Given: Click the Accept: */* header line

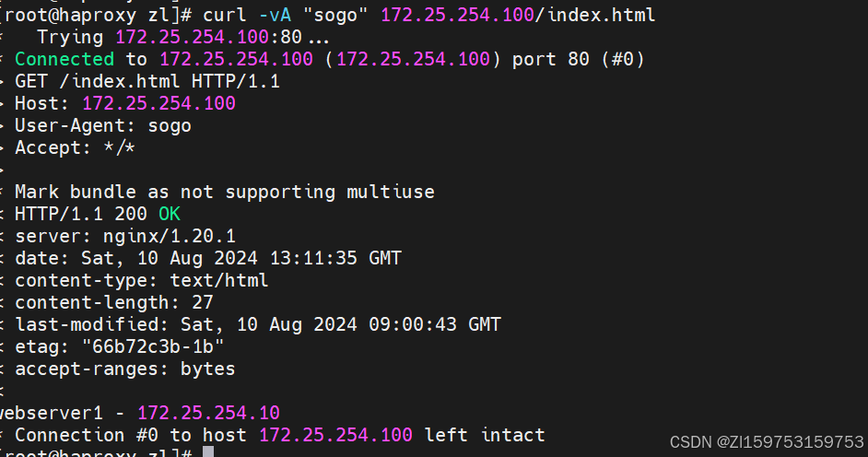Looking at the screenshot, I should pyautogui.click(x=75, y=147).
